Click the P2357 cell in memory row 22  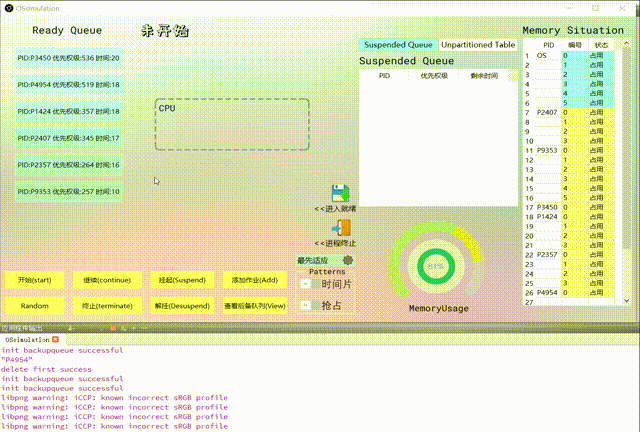click(x=548, y=254)
